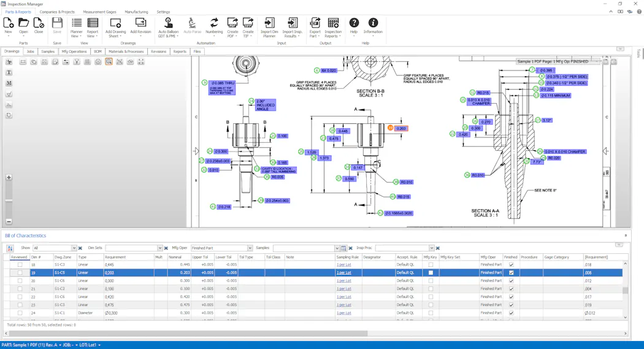Toggle Mfg Key checkbox for dimension 21
The height and width of the screenshot is (349, 644).
tap(431, 289)
